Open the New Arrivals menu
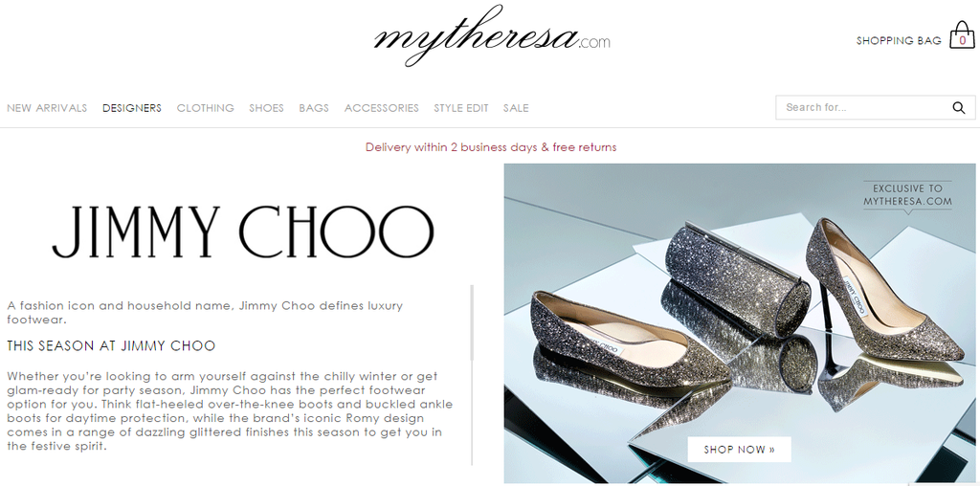Screen dimensions: 980x486 pos(47,108)
